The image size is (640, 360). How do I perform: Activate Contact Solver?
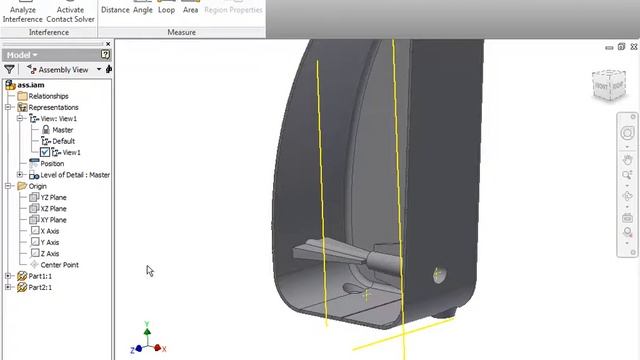[x=70, y=12]
